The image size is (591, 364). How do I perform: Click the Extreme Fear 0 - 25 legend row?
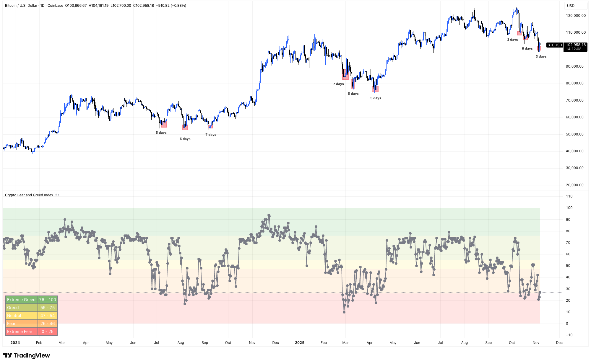[31, 332]
